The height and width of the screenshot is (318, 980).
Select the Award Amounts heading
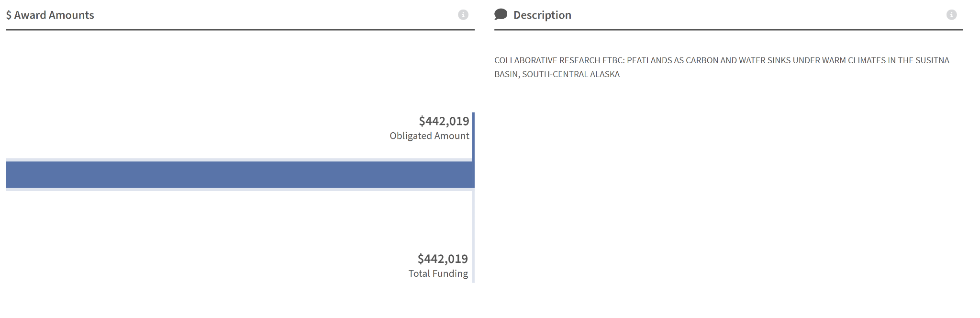pos(54,15)
